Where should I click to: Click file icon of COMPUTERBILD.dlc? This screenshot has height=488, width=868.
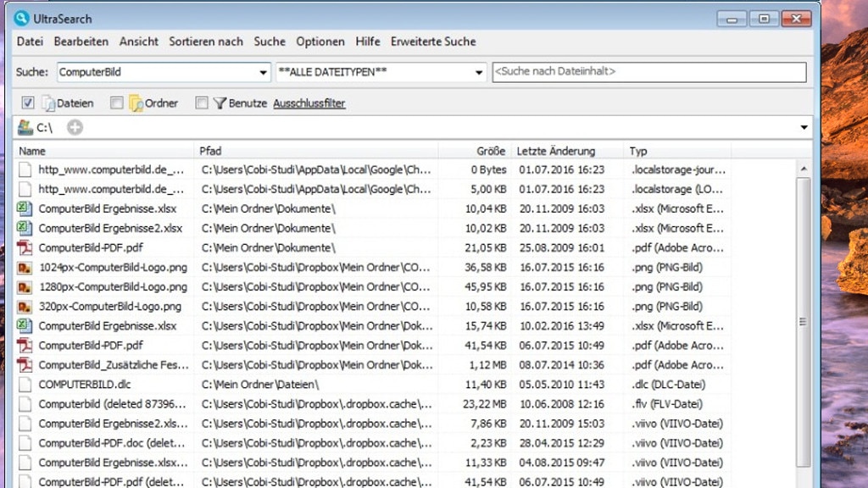[x=25, y=384]
